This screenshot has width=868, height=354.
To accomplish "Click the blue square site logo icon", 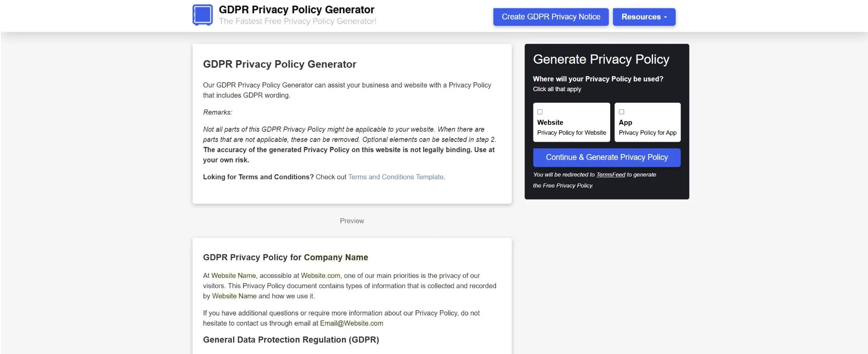I will click(x=202, y=15).
